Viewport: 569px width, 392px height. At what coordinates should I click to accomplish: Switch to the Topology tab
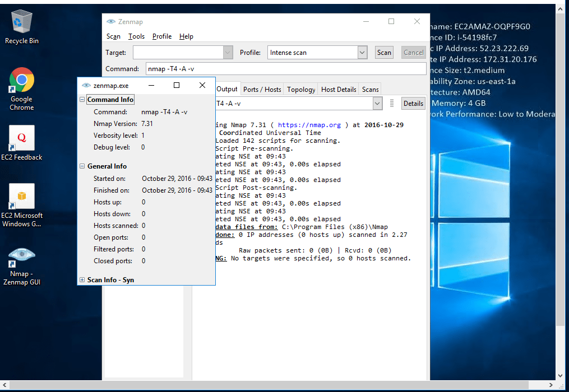(x=300, y=88)
